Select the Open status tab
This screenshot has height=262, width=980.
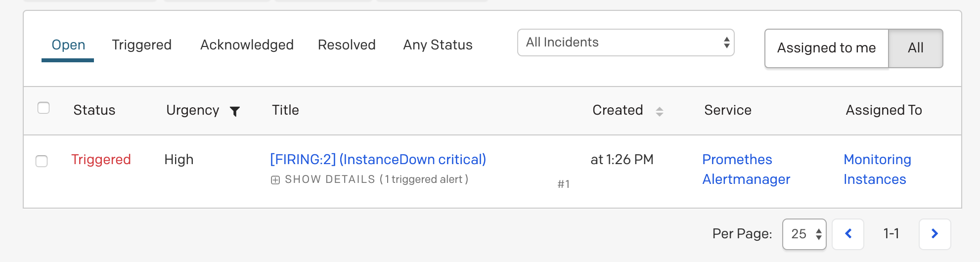pyautogui.click(x=68, y=45)
